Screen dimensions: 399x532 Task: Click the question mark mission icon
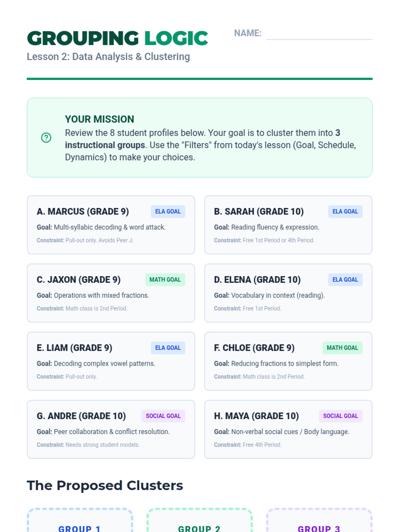tap(46, 137)
